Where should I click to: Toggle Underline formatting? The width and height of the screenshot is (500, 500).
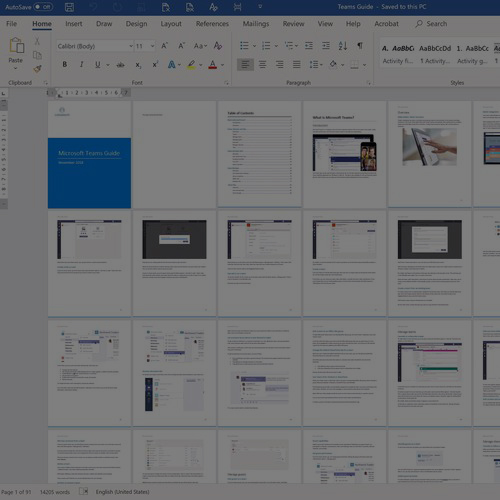click(x=98, y=65)
